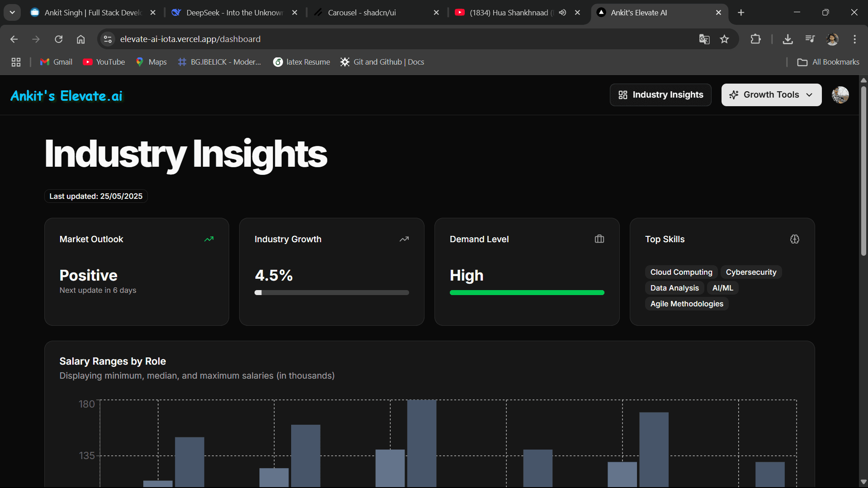Close the DeepSeek tab
The image size is (868, 488).
coord(295,13)
